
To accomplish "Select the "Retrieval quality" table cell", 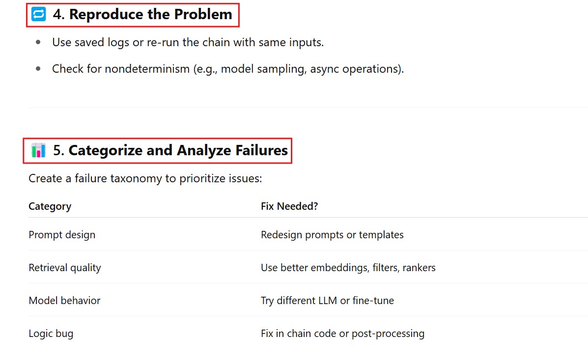I will pos(65,268).
